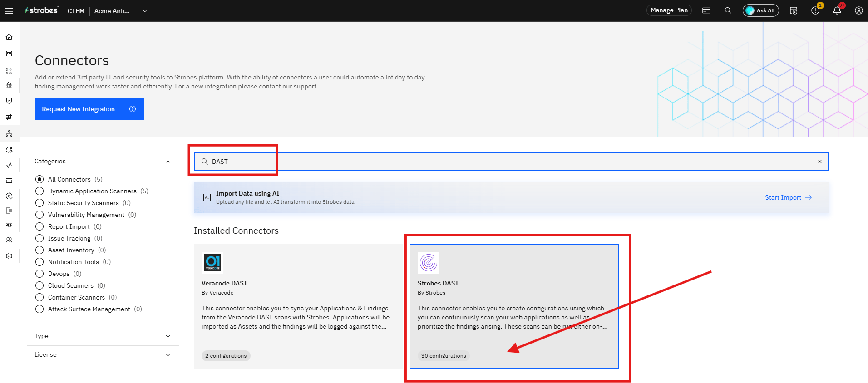The image size is (868, 383).
Task: Open the user profile icon
Action: [x=859, y=10]
